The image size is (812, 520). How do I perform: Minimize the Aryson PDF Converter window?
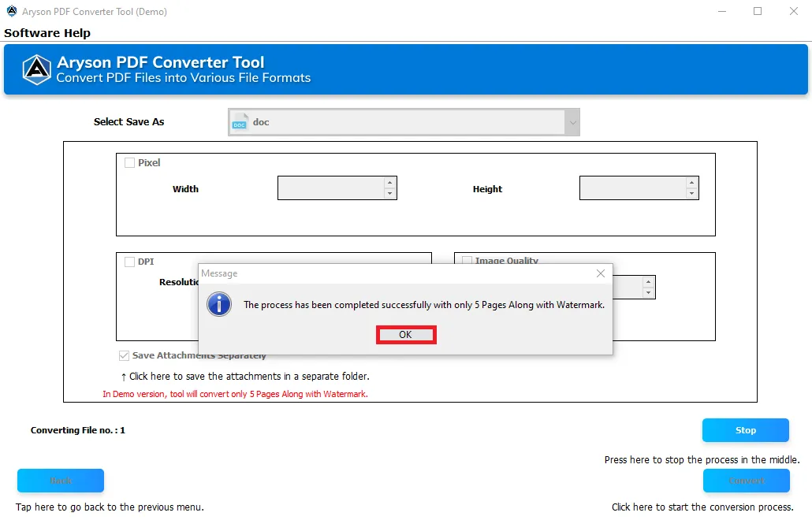point(722,11)
